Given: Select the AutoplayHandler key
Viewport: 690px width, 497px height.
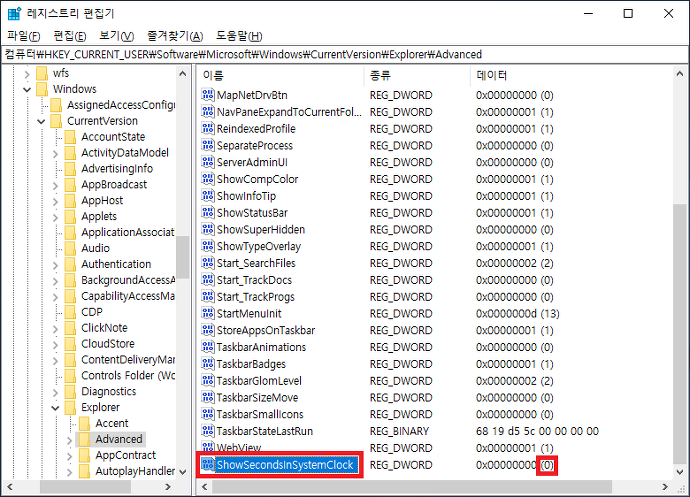Looking at the screenshot, I should tap(135, 471).
